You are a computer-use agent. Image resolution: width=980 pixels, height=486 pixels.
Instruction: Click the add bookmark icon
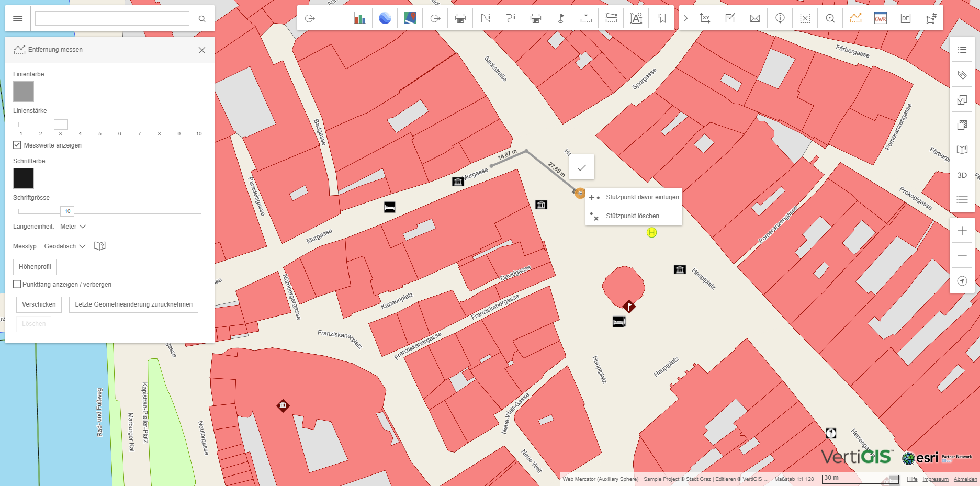(x=661, y=18)
